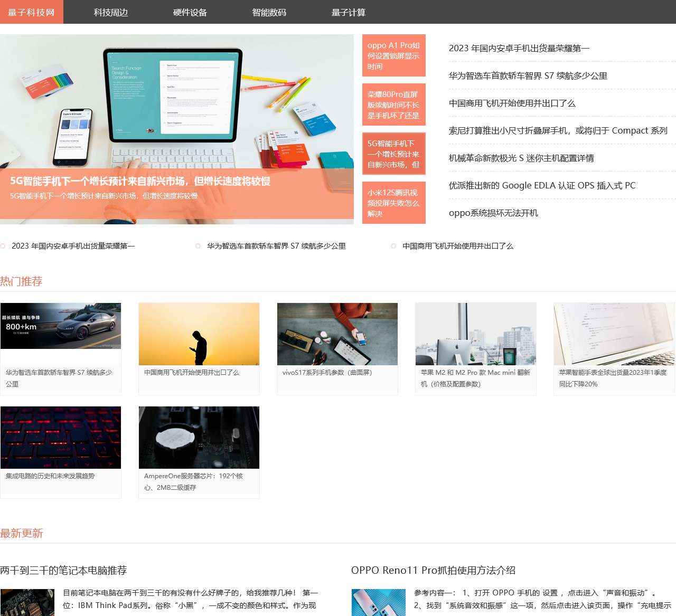Select sidebar item about 小米12S 腾讯视频投屏
Screen dimensions: 676x616
pos(393,203)
